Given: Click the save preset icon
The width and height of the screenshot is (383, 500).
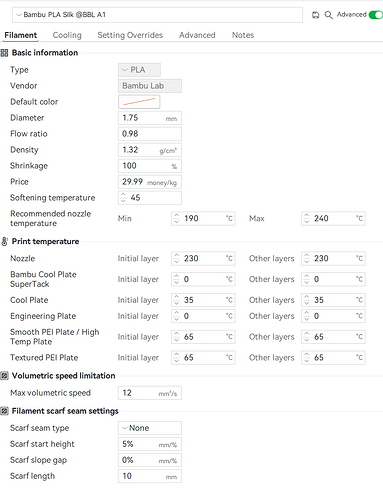Looking at the screenshot, I should click(315, 15).
